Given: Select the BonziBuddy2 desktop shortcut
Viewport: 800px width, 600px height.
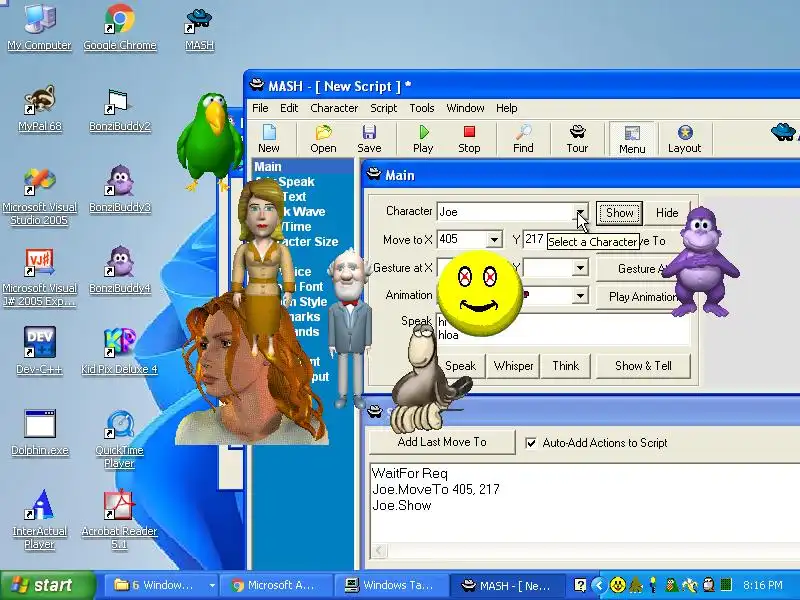Looking at the screenshot, I should (x=120, y=110).
